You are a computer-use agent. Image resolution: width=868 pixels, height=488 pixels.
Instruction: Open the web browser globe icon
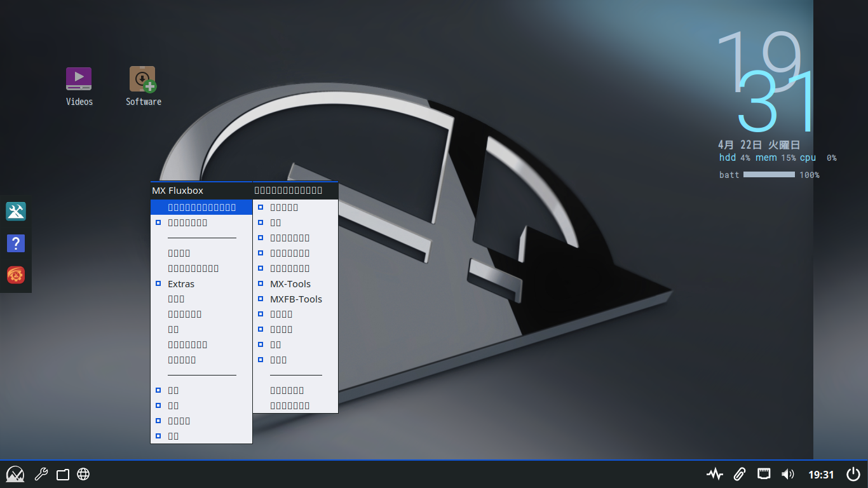[x=83, y=474]
